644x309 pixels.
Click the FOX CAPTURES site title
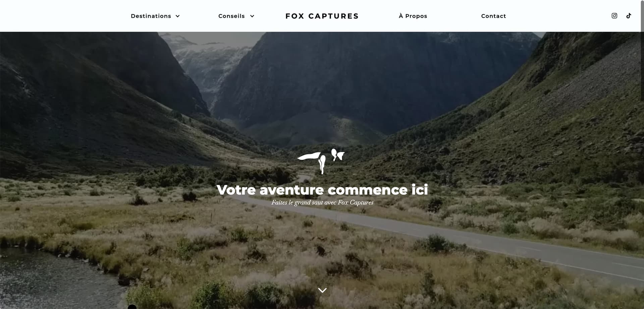tap(322, 16)
